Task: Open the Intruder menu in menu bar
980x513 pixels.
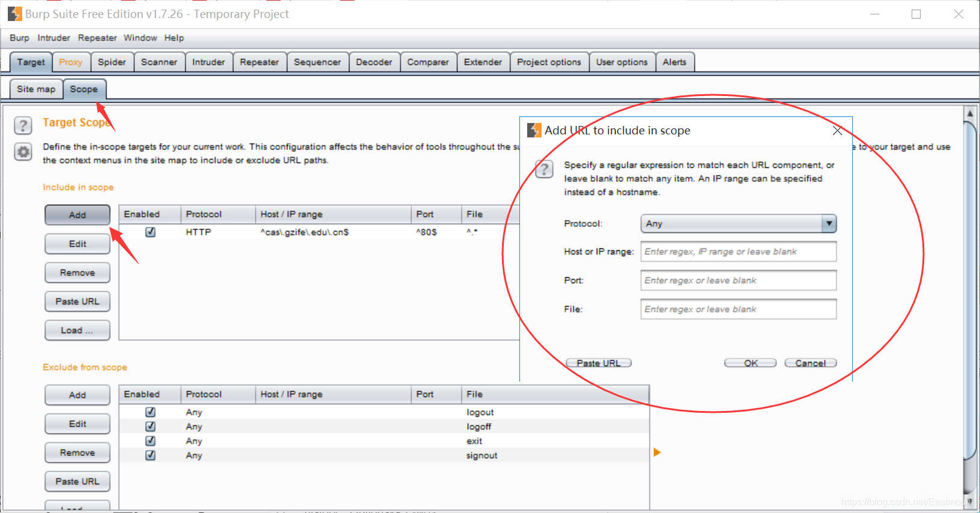Action: click(x=53, y=38)
